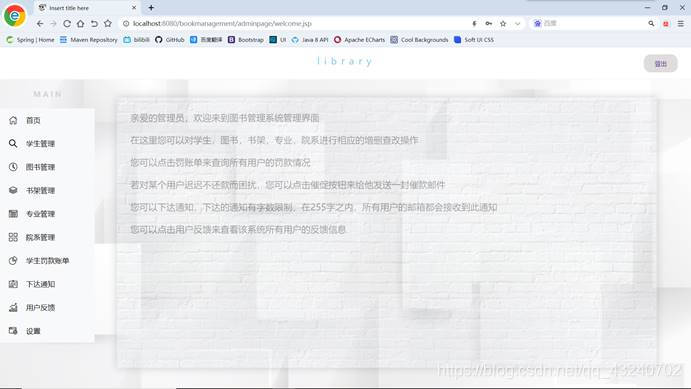Image resolution: width=691 pixels, height=389 pixels.
Task: Click the browser home icon
Action: [80, 23]
